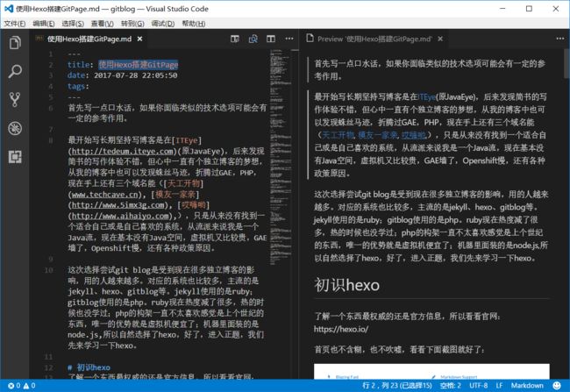Close the Preview tab

pyautogui.click(x=440, y=39)
